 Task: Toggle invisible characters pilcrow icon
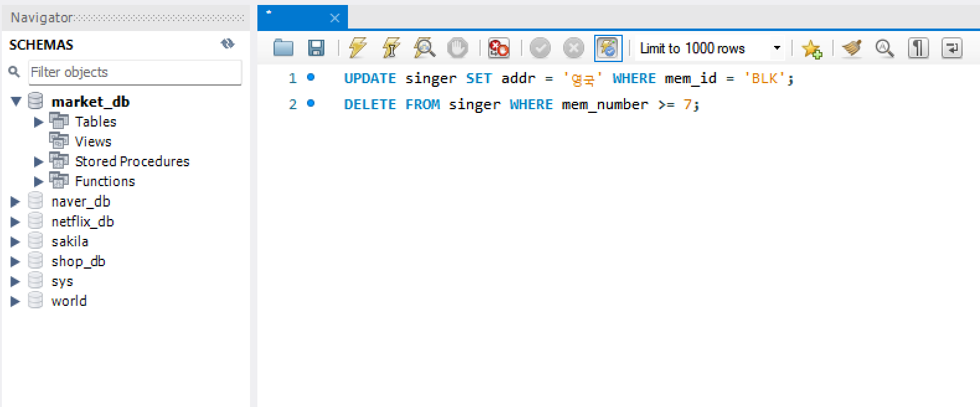pos(919,48)
